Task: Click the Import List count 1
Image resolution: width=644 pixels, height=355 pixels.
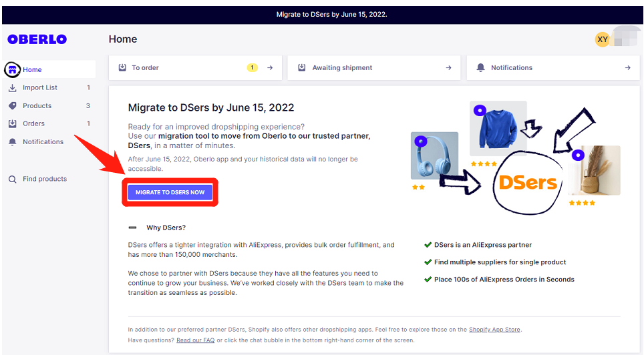Action: 88,87
